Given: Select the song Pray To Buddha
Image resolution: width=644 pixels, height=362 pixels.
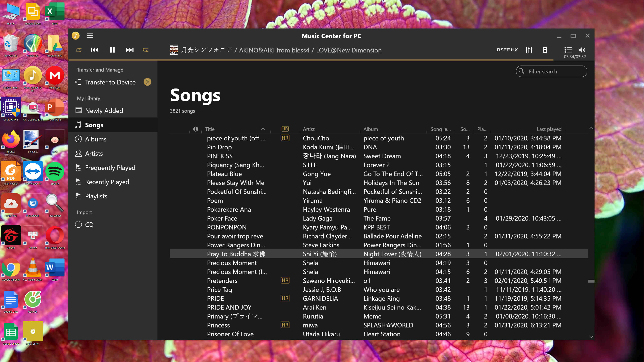Looking at the screenshot, I should click(x=379, y=254).
